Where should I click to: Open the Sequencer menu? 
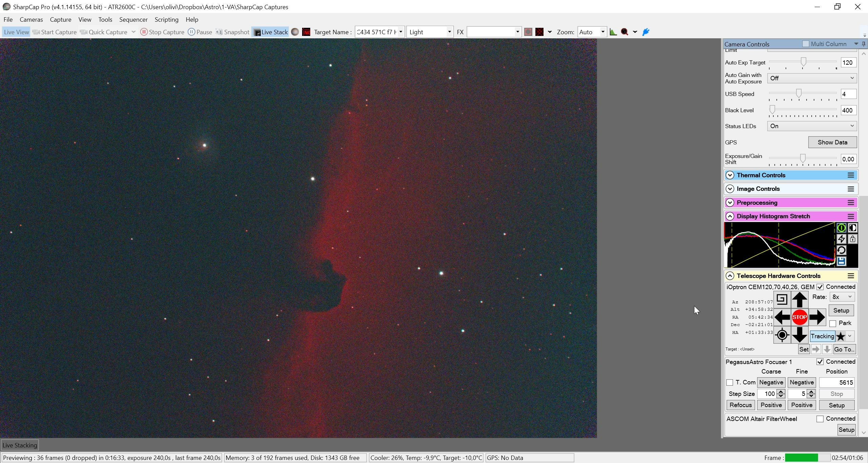tap(133, 20)
